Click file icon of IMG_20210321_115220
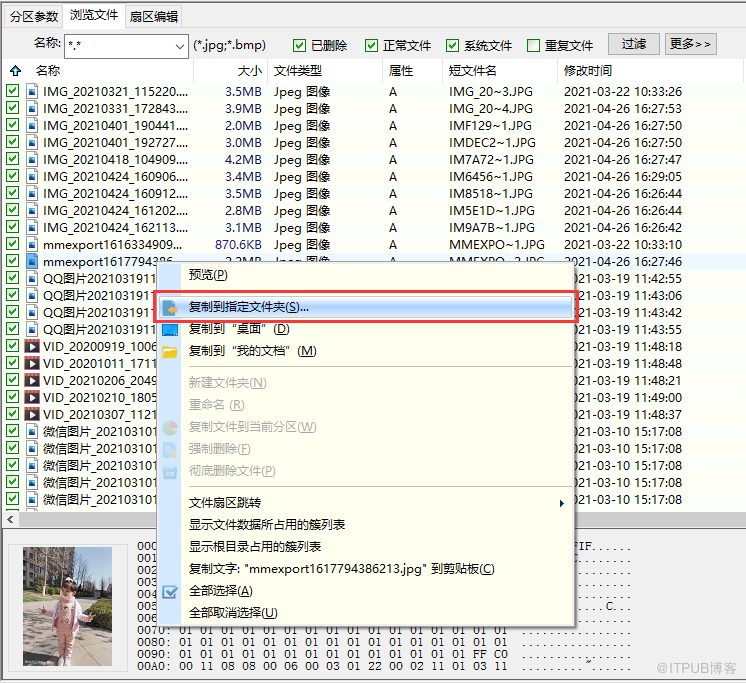This screenshot has width=746, height=683. (32, 91)
